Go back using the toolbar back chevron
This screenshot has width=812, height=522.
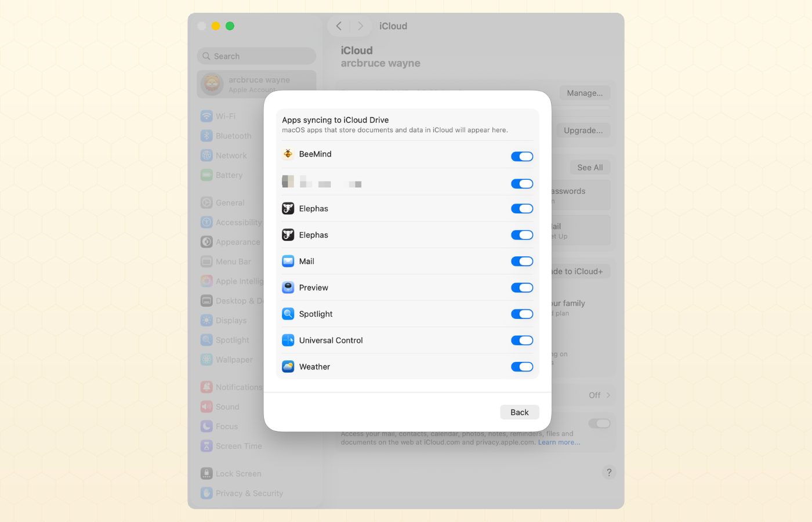click(x=339, y=26)
